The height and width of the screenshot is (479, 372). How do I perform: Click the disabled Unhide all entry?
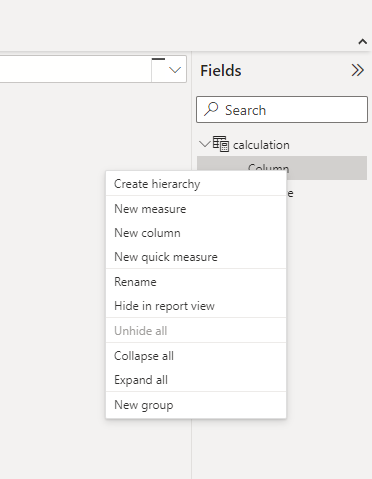point(196,331)
